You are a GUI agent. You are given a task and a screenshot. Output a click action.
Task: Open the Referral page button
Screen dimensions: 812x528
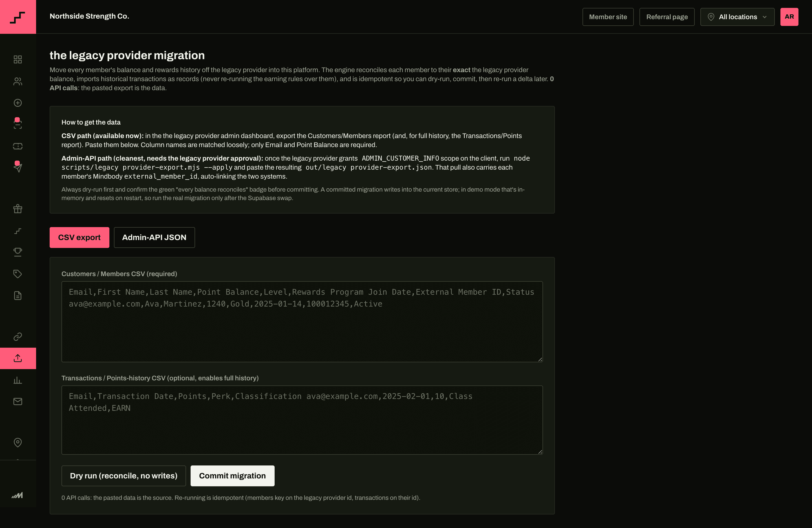click(667, 17)
